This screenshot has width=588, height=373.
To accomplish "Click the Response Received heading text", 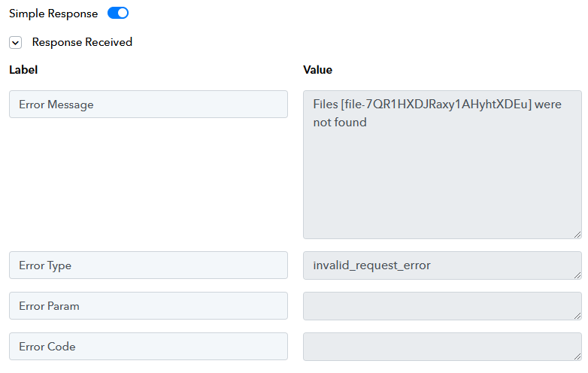I will (x=82, y=42).
